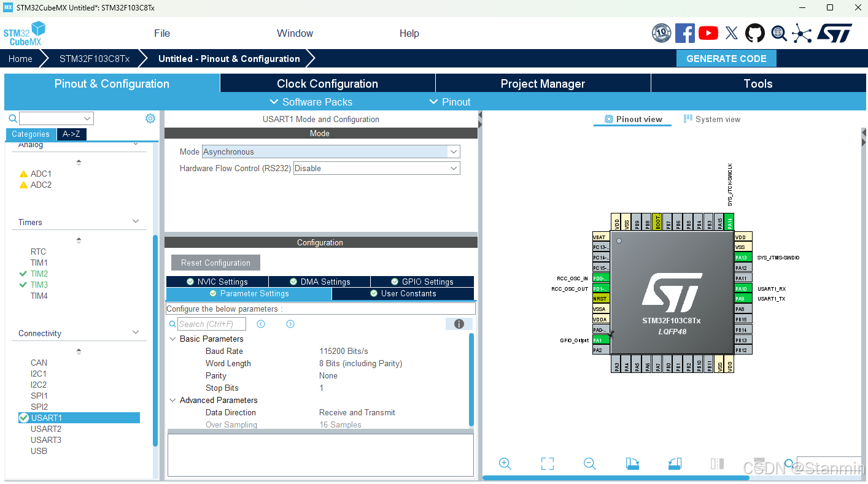Screen dimensions: 868x484
Task: Switch to Clock Configuration tab
Action: point(327,83)
